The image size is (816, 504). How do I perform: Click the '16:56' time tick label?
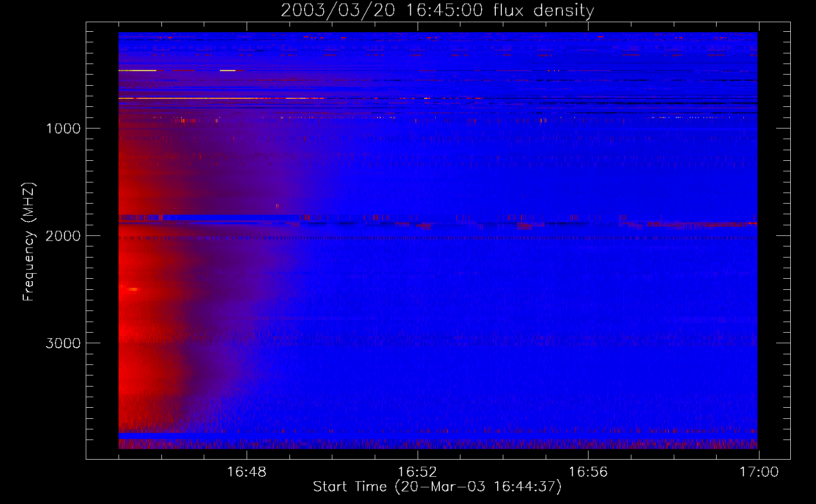(588, 472)
